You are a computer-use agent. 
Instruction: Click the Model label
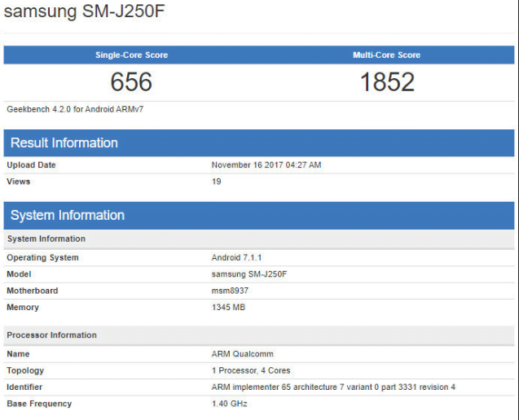point(19,274)
